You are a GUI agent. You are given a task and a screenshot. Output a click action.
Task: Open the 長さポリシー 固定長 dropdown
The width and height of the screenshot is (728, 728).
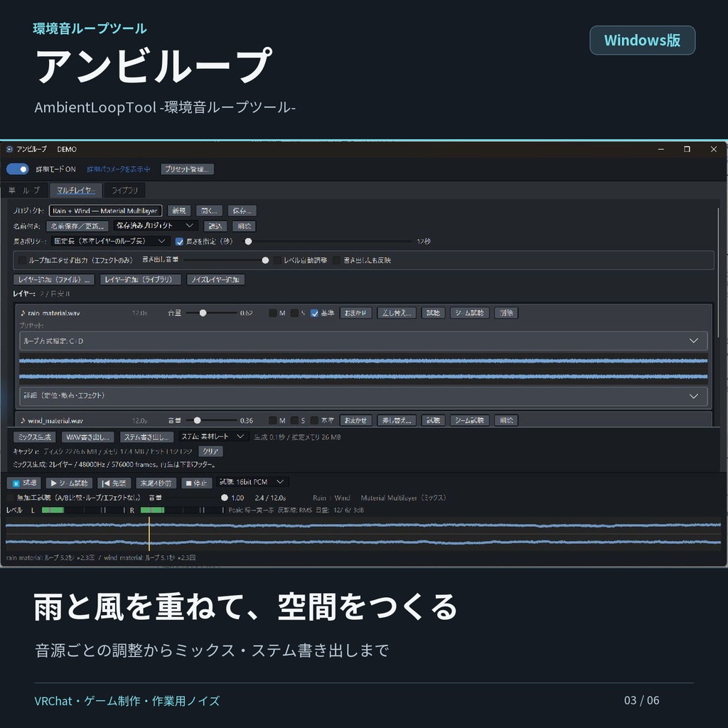click(109, 241)
